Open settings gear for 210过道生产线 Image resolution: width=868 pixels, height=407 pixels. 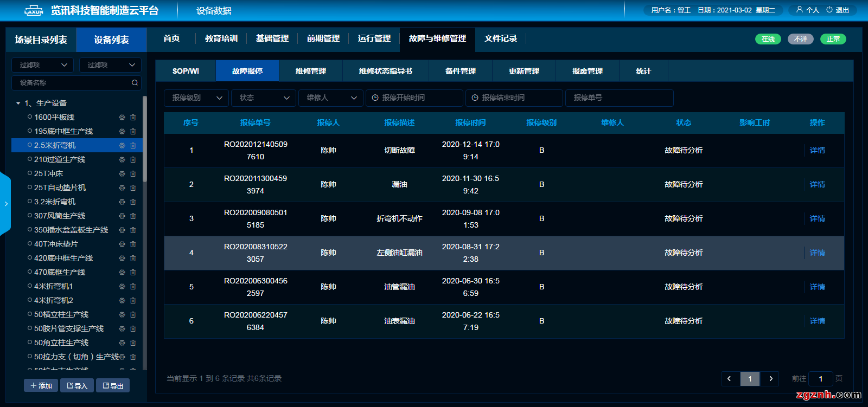point(122,159)
